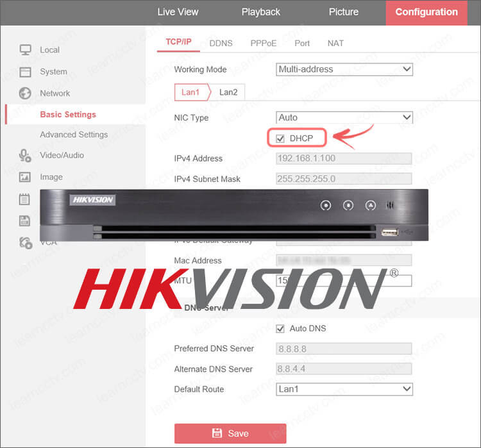The height and width of the screenshot is (448, 481).
Task: Click the Network globe icon
Action: (25, 93)
